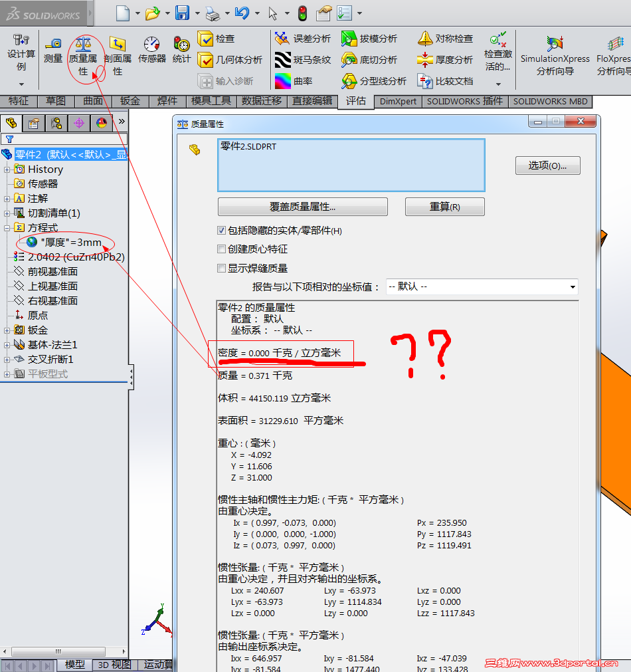Run 对称检查 symmetry check
631x672 pixels.
[445, 39]
